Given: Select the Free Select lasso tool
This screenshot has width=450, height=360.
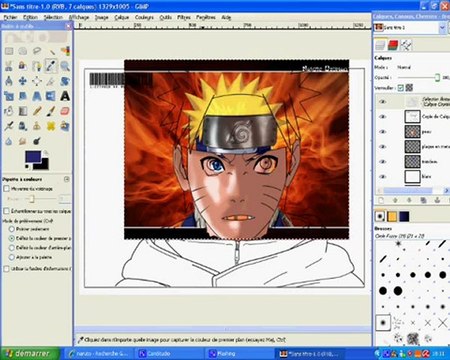Looking at the screenshot, I should (37, 51).
